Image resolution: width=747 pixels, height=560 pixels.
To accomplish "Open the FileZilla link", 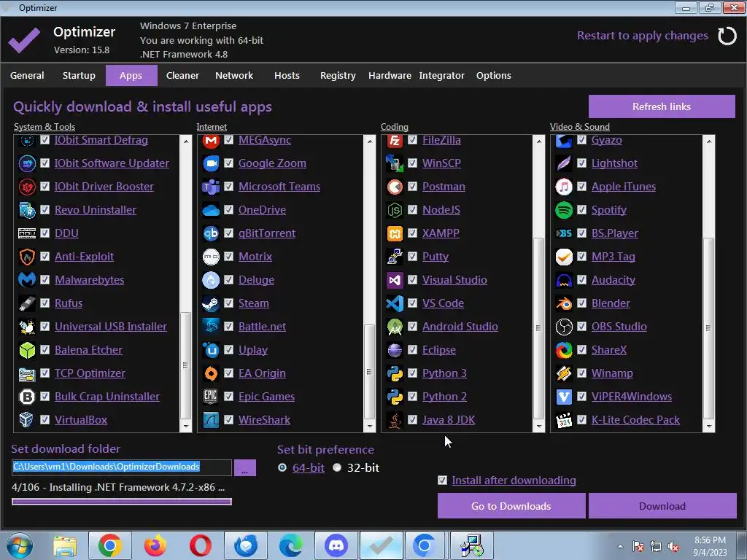I will pyautogui.click(x=441, y=140).
